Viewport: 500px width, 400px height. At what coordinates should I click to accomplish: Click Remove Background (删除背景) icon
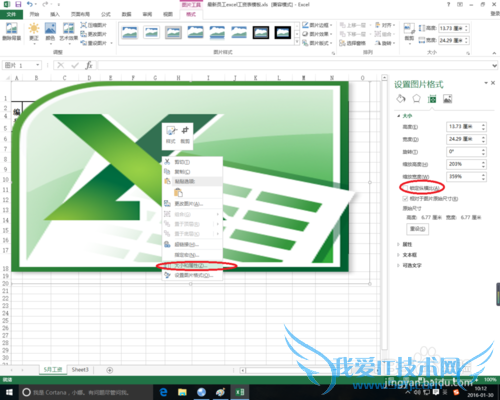(x=12, y=28)
